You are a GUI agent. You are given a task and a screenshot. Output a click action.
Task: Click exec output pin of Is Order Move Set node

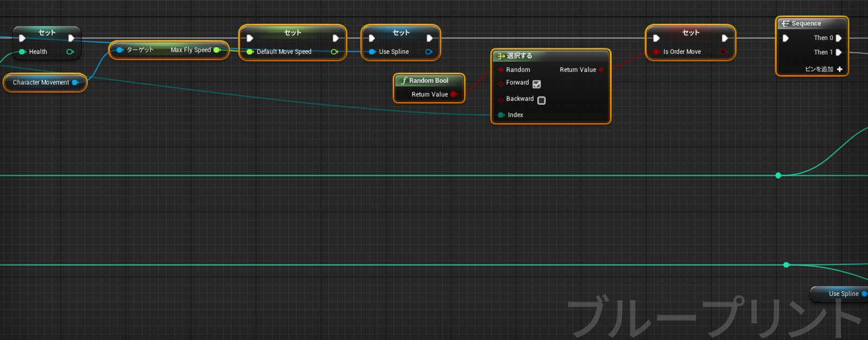pyautogui.click(x=725, y=38)
